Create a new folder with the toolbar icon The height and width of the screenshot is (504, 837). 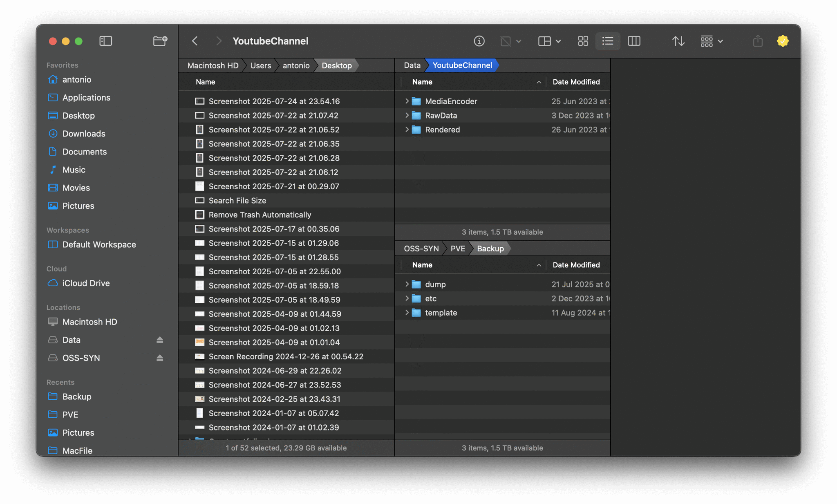pos(160,41)
